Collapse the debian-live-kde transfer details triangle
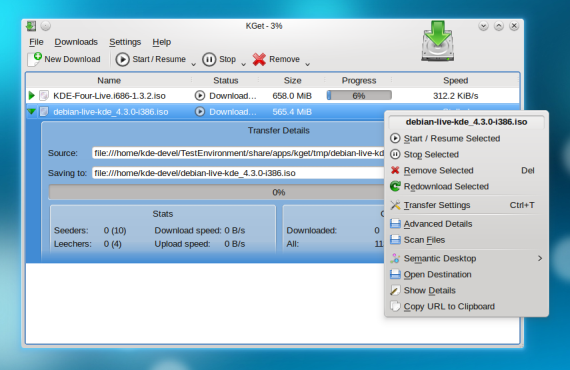The height and width of the screenshot is (370, 570). 32,112
